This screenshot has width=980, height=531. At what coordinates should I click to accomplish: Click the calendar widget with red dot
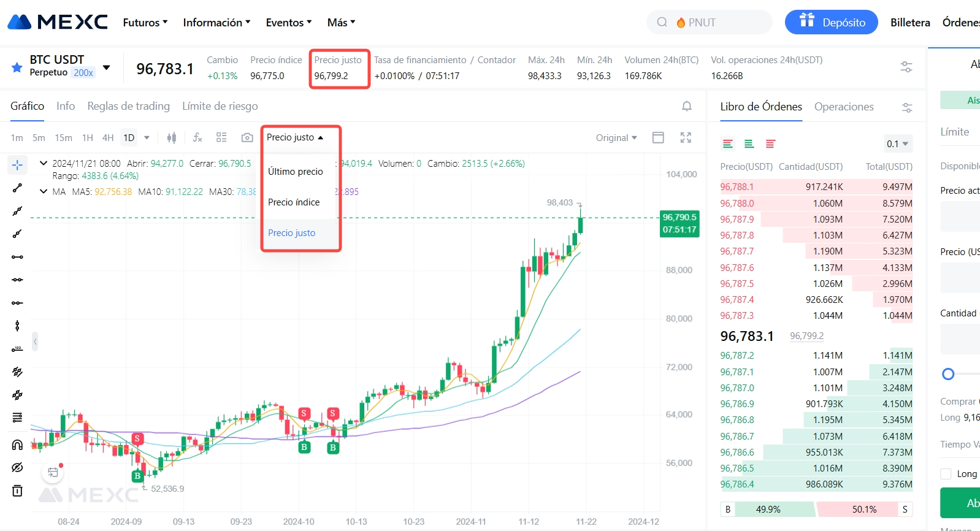coord(53,472)
